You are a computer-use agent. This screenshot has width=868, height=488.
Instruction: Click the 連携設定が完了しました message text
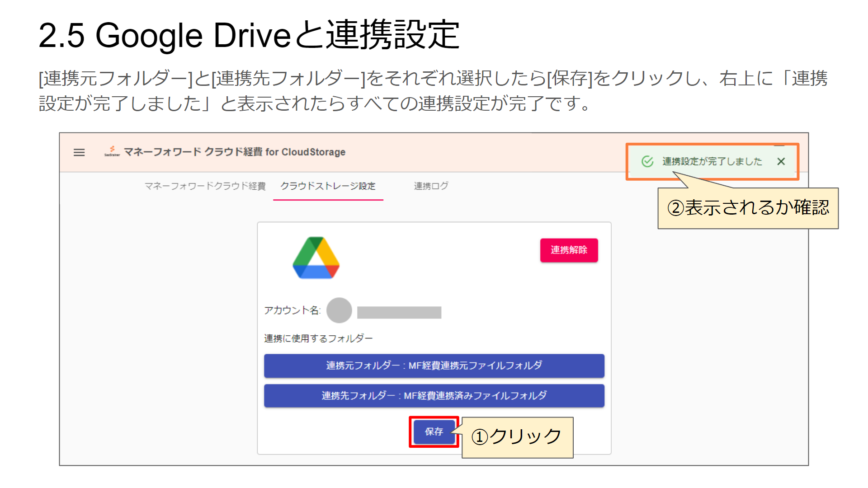(x=712, y=161)
